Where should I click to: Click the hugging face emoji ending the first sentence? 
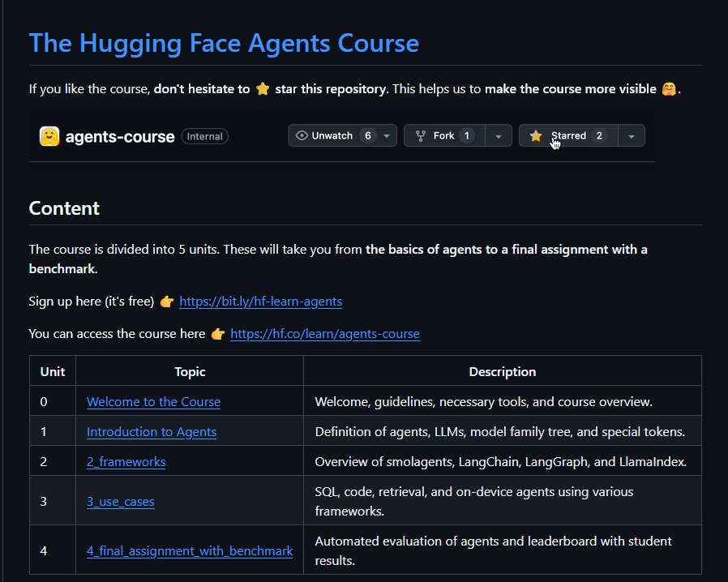669,88
